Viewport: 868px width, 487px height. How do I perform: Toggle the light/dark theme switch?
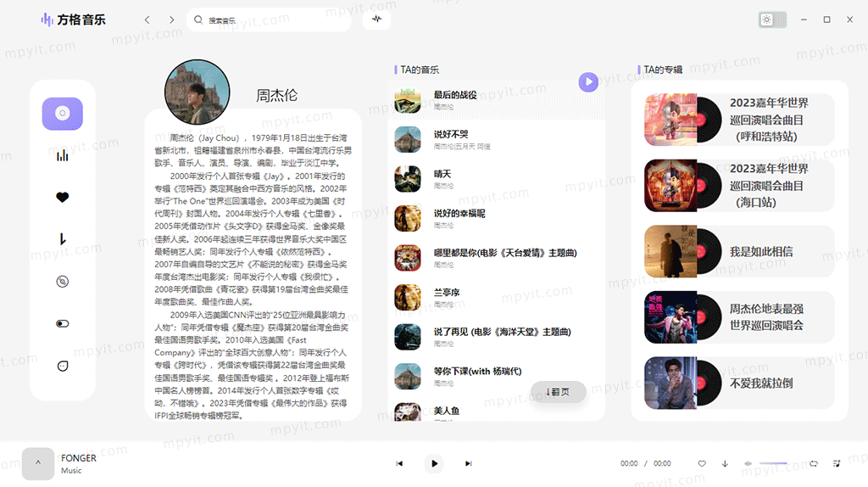(772, 20)
